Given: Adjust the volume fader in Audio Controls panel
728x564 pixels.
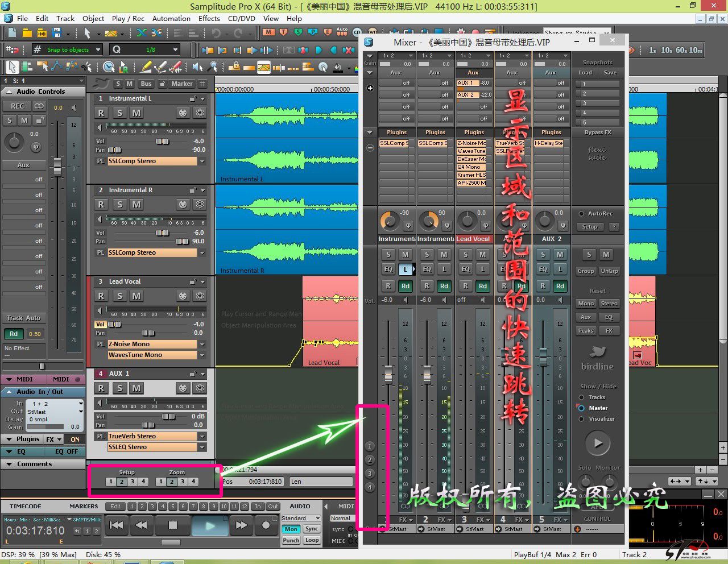Looking at the screenshot, I should (57, 166).
